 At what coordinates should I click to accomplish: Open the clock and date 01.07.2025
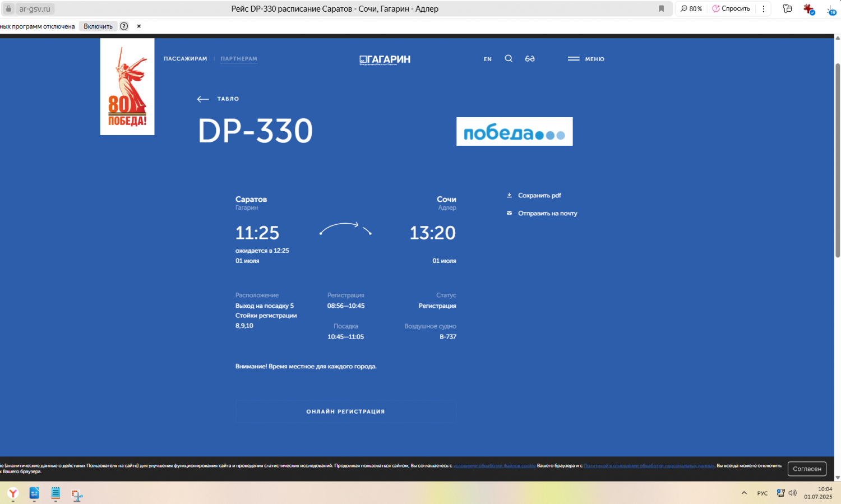pyautogui.click(x=819, y=493)
